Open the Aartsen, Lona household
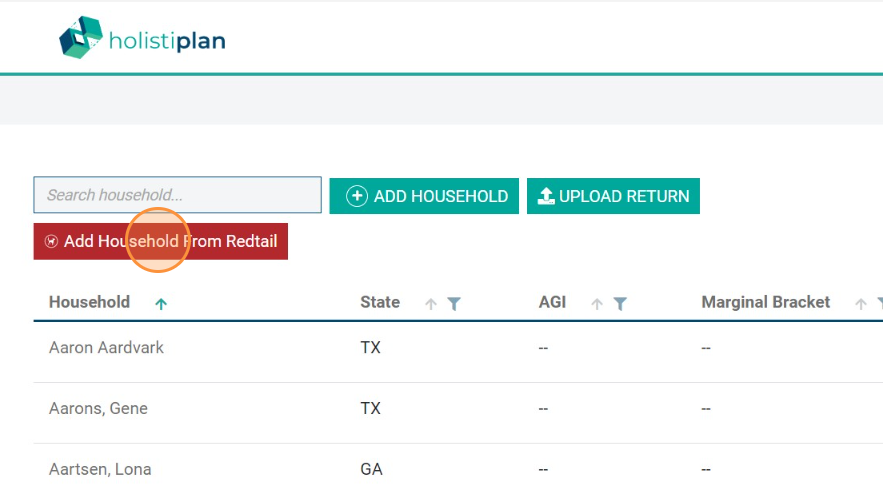The width and height of the screenshot is (883, 502). [100, 469]
